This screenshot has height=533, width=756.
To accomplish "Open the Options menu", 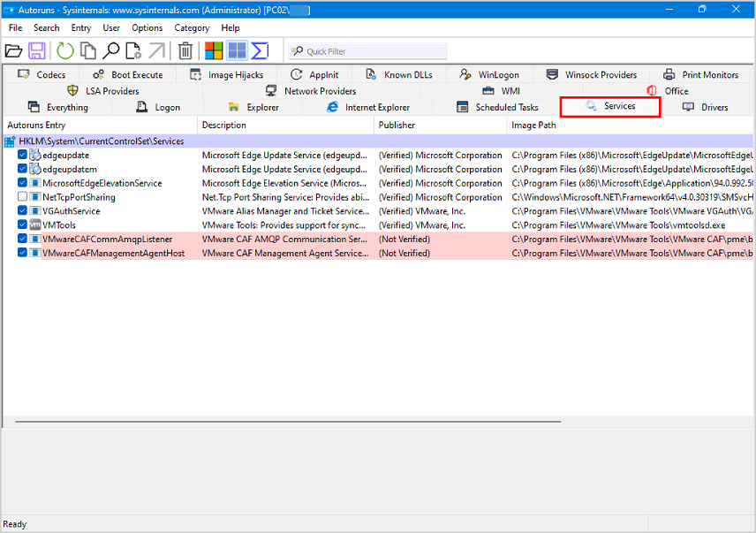I will (x=147, y=28).
